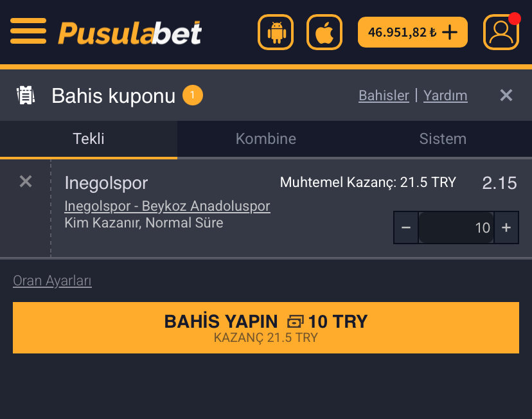Open the hamburger menu
The width and height of the screenshot is (532, 419).
[x=28, y=31]
